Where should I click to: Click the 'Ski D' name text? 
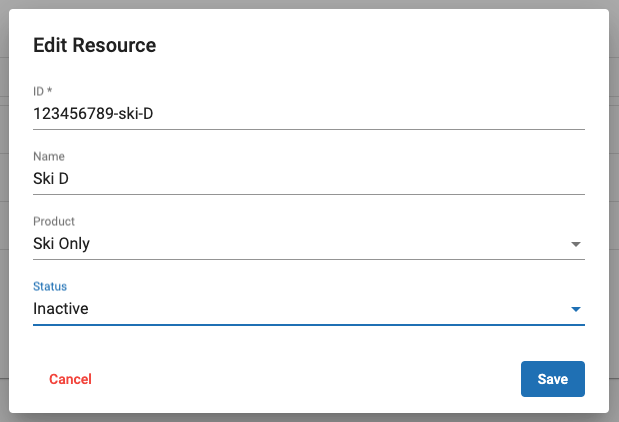point(51,179)
